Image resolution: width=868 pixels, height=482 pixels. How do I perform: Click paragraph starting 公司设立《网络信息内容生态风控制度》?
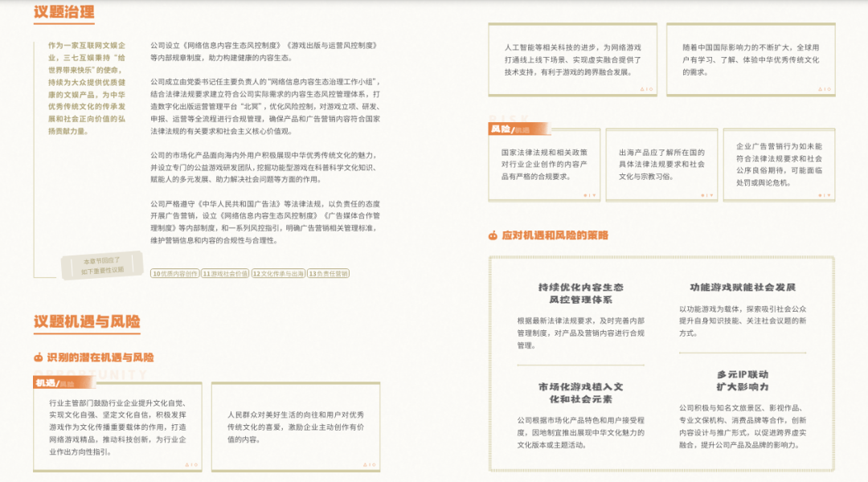click(264, 51)
